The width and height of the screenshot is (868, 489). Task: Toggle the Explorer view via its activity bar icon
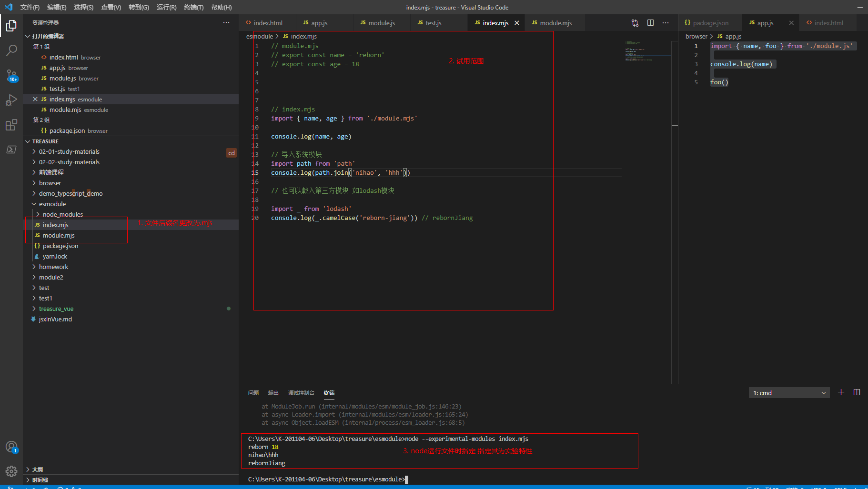tap(11, 26)
